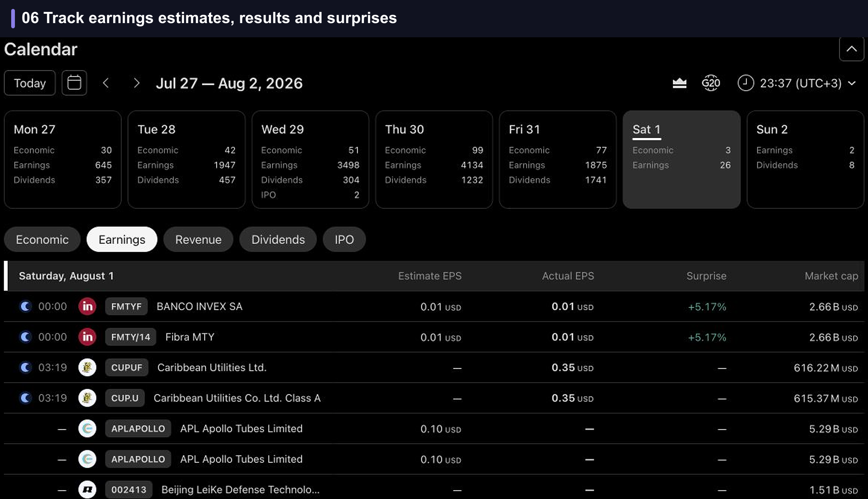
Task: Click the BANCO INVEX SA logo icon
Action: pos(87,306)
